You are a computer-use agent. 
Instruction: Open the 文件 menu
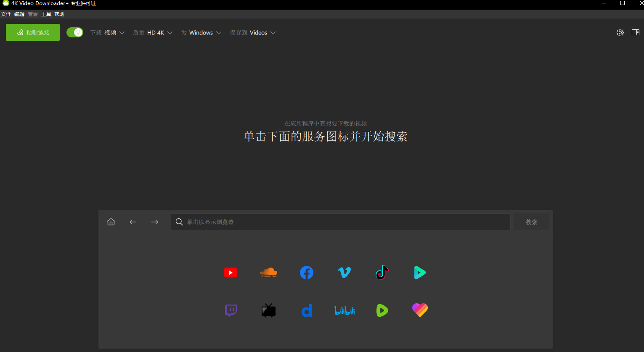pos(6,14)
